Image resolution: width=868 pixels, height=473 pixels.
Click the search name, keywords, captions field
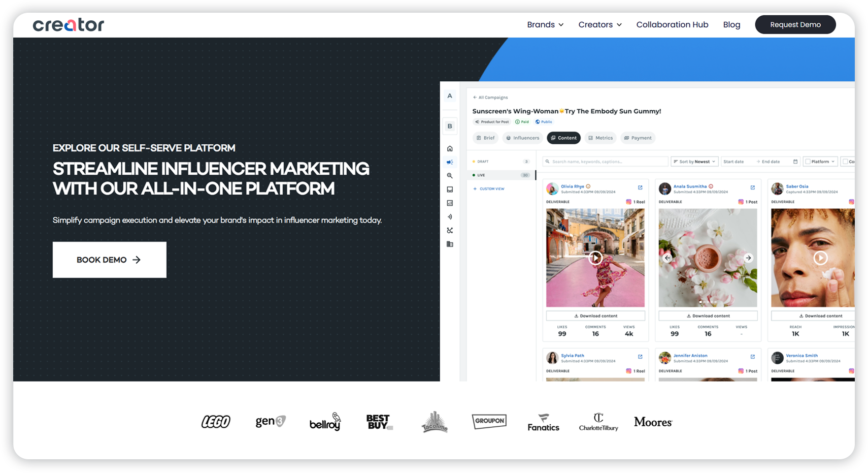tap(604, 161)
